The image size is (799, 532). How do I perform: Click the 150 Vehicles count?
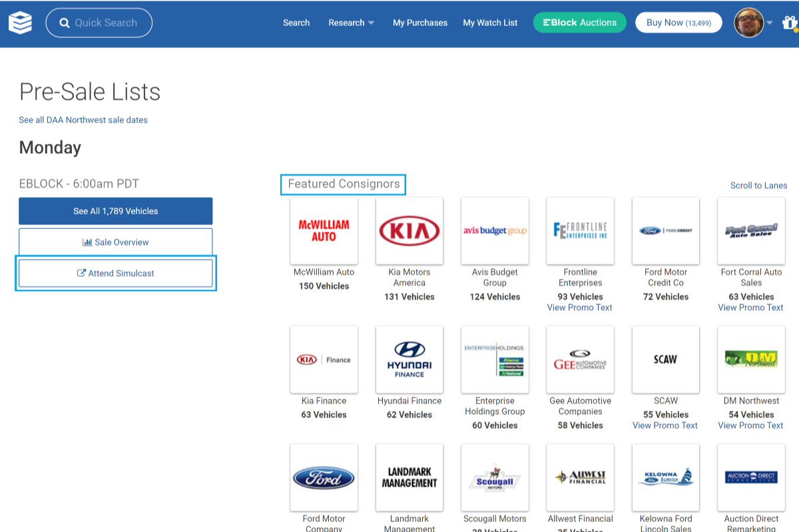(324, 286)
